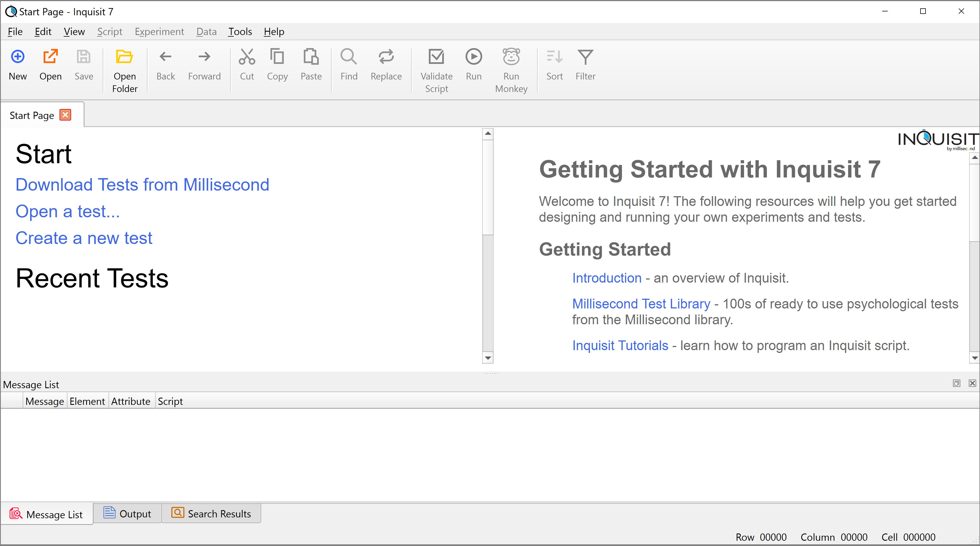980x546 pixels.
Task: Click the Row 00000 status entry
Action: click(761, 537)
